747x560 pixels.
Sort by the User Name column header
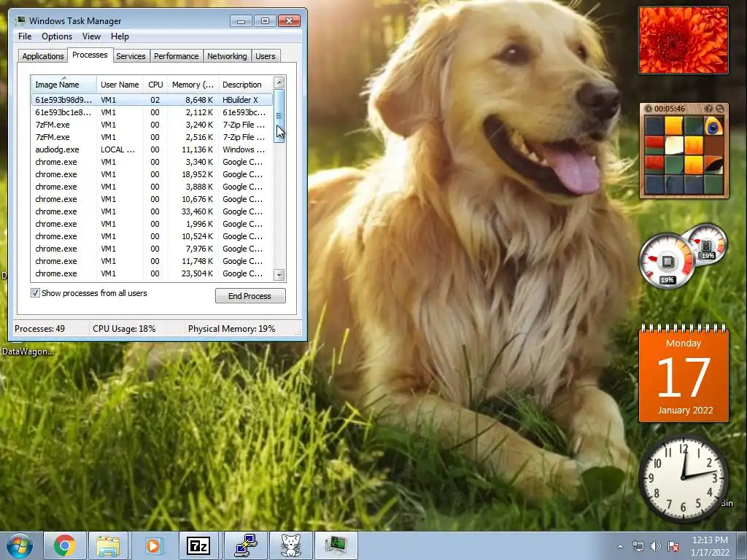click(120, 85)
